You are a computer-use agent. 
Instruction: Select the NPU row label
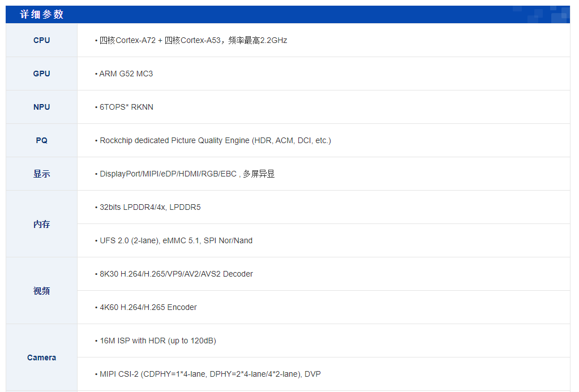(42, 107)
